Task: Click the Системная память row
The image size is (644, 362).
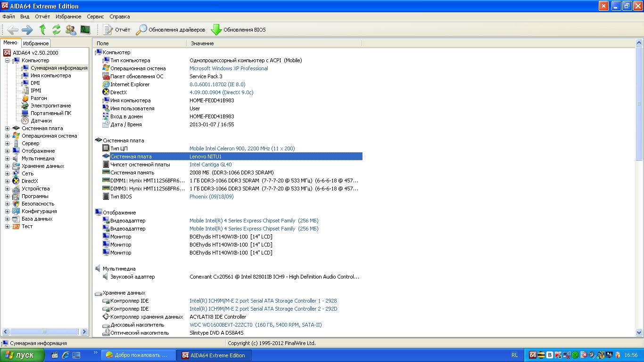Action: tap(229, 173)
